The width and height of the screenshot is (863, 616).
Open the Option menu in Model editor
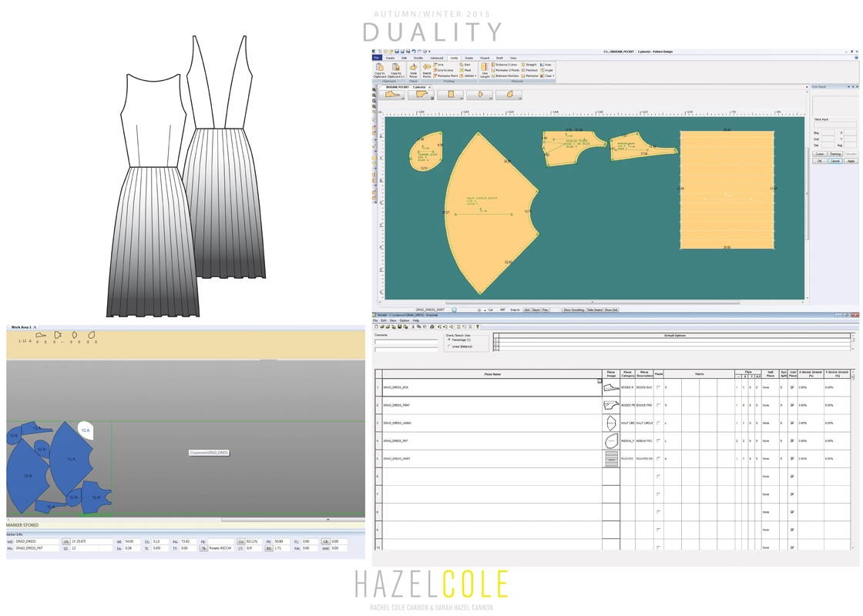click(405, 320)
